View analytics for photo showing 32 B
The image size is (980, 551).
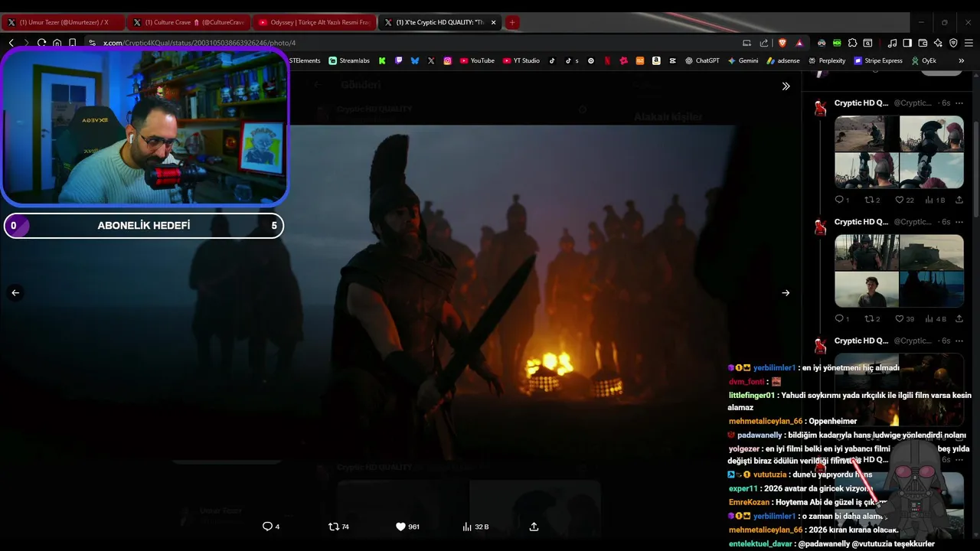point(475,527)
